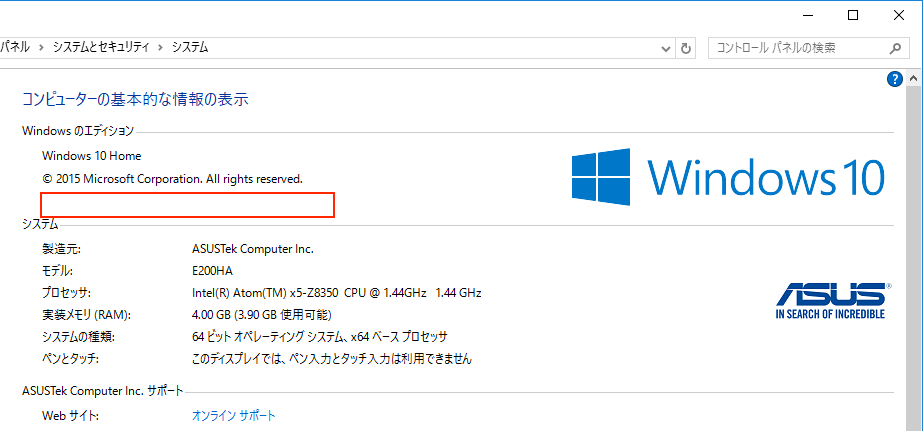Open the オンライン サポート link
The height and width of the screenshot is (431, 923).
pyautogui.click(x=233, y=415)
